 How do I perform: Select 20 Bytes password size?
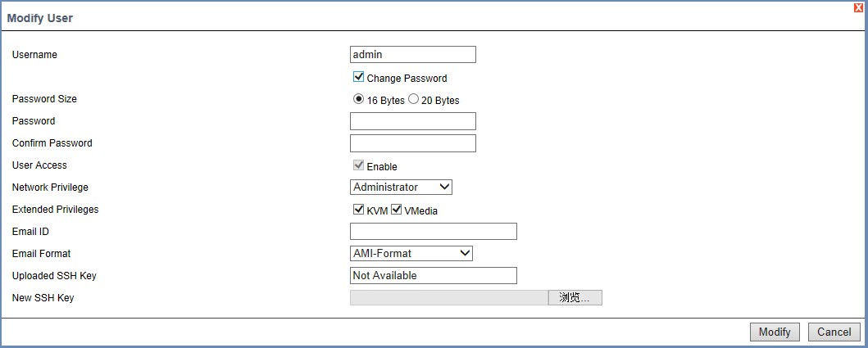[413, 99]
